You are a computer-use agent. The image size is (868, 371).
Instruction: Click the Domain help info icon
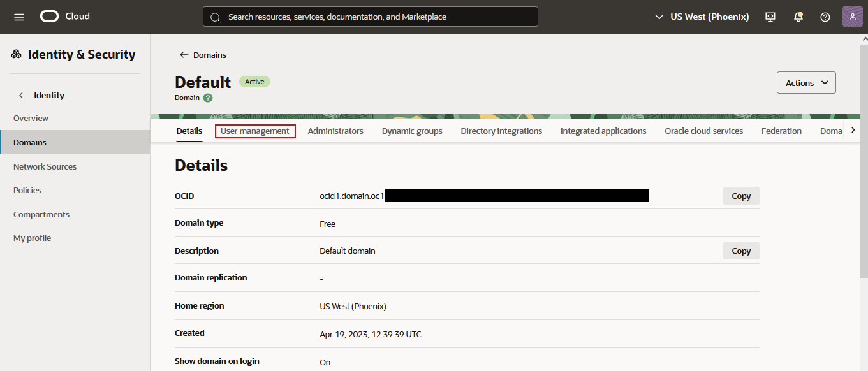(x=208, y=98)
